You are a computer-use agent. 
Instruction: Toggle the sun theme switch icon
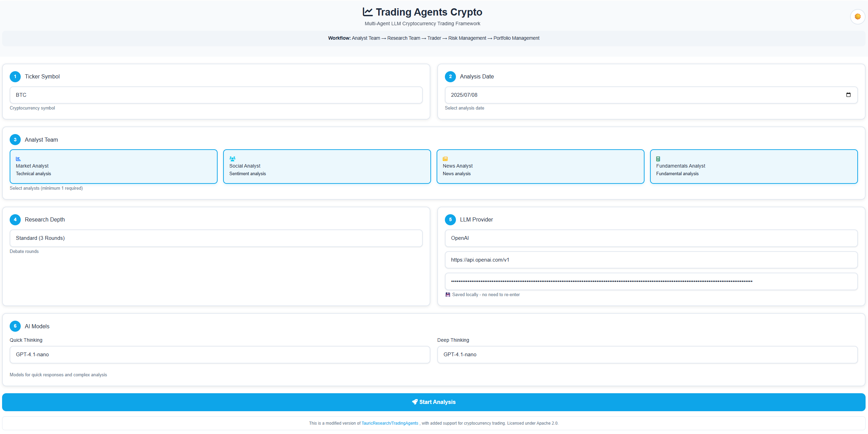click(857, 17)
